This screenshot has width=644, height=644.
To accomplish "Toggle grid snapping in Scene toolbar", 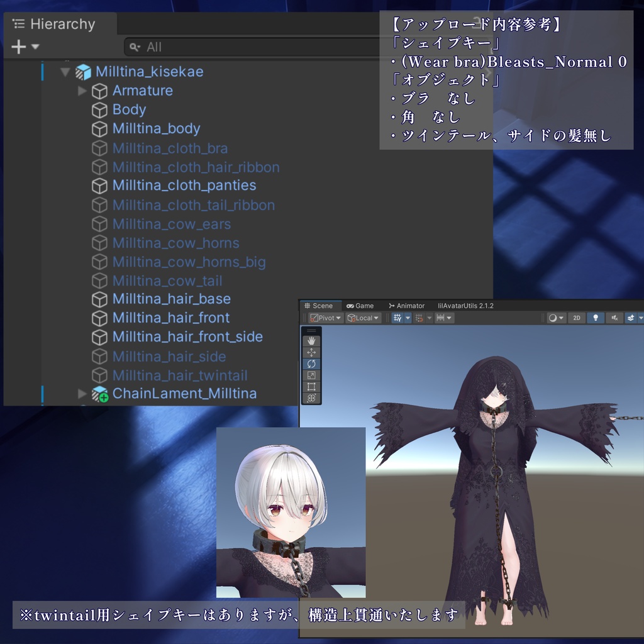I will 419,318.
